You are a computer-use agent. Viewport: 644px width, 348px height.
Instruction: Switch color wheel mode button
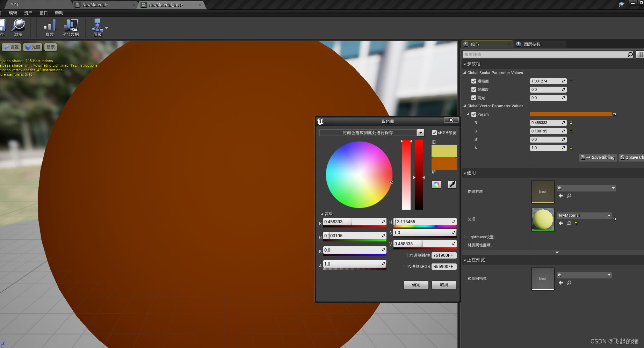click(x=436, y=184)
